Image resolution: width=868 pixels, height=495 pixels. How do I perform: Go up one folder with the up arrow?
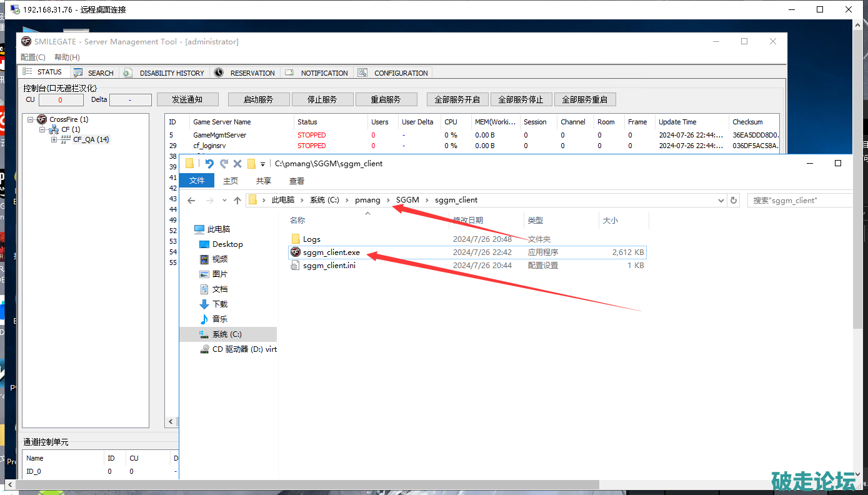click(x=237, y=201)
